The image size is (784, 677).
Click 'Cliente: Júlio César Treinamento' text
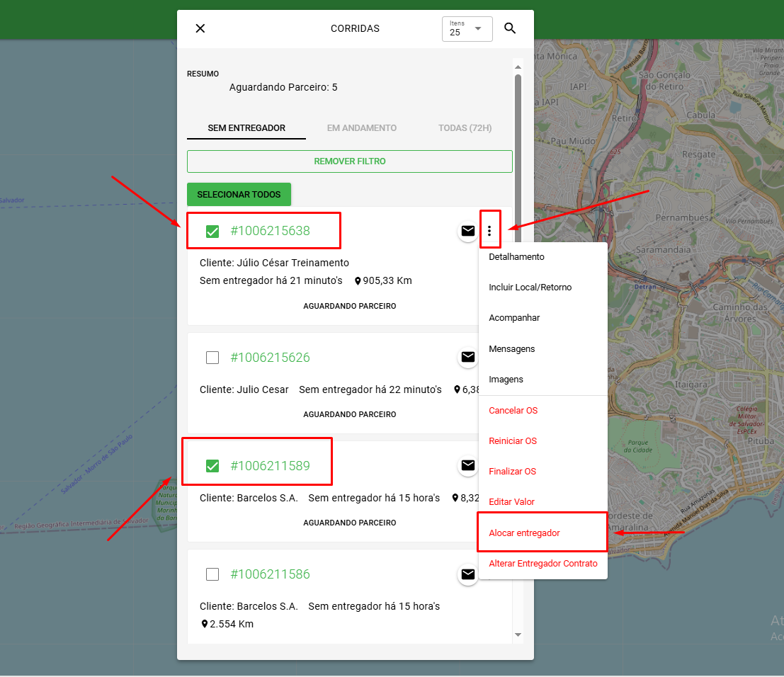pos(275,263)
